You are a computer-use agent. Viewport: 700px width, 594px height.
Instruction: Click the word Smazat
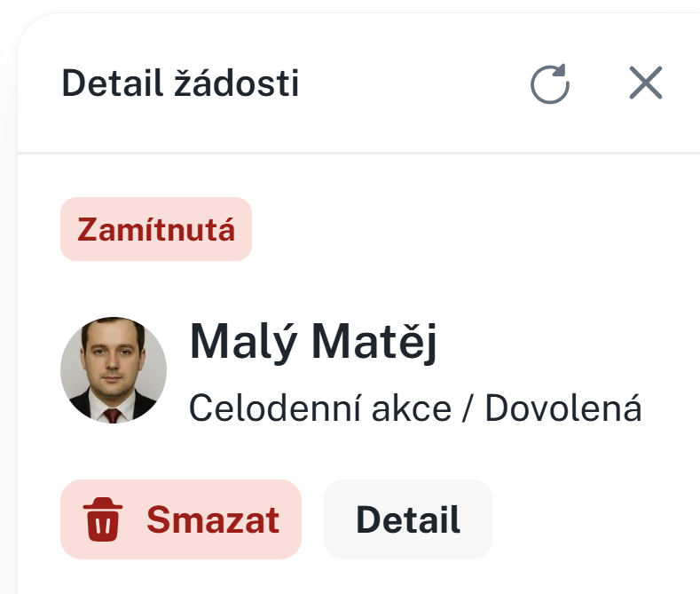pyautogui.click(x=213, y=519)
